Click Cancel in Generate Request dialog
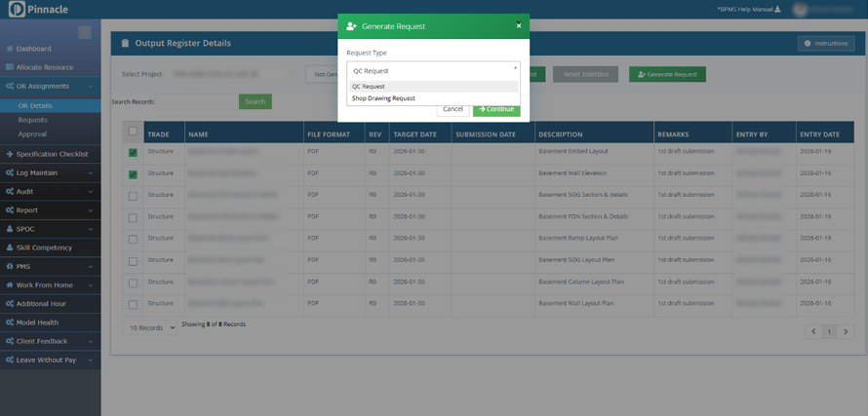868x416 pixels. tap(453, 109)
